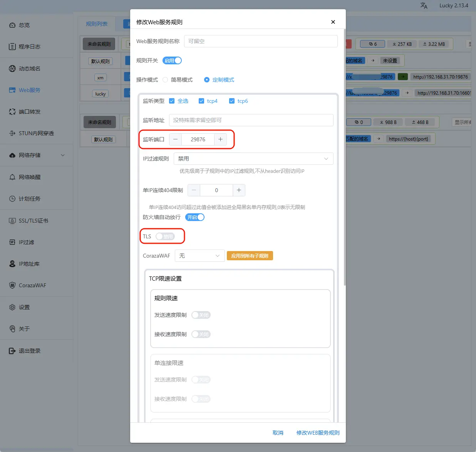Close the 修改Web服务规则 dialog
The width and height of the screenshot is (476, 452).
(x=333, y=22)
